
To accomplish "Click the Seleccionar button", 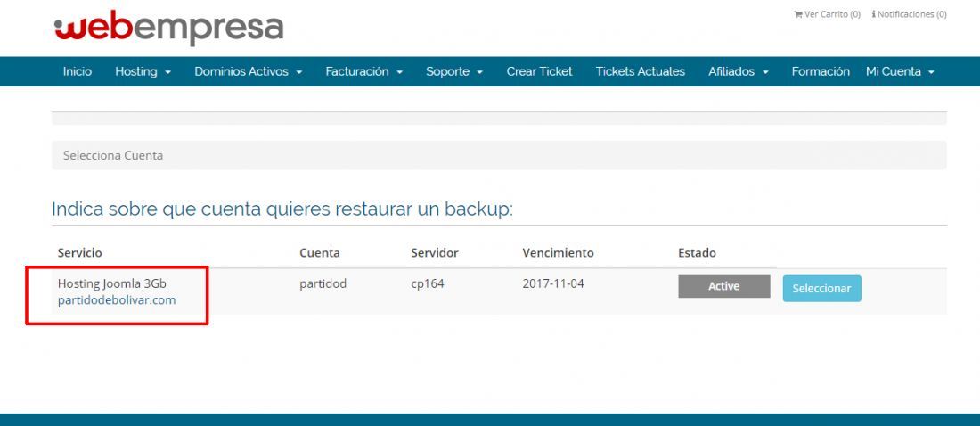I will 822,289.
